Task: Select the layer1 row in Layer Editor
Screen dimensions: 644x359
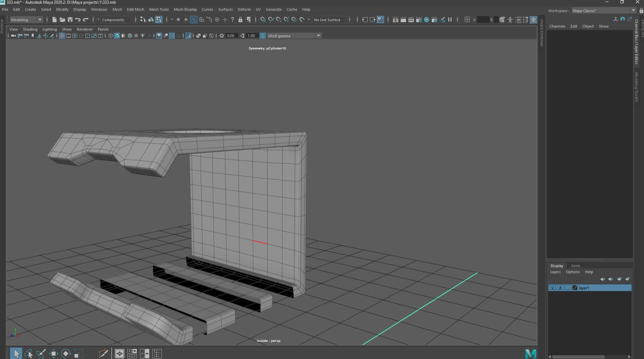Action: click(x=590, y=288)
